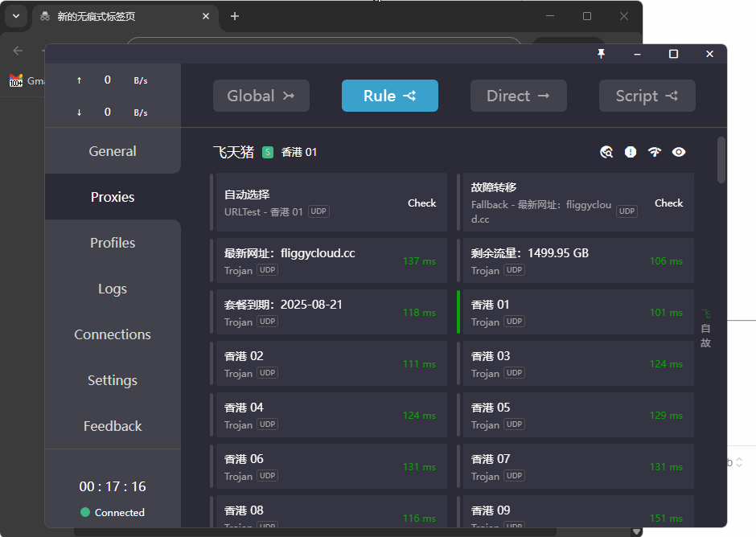
Task: Click the locate current proxy icon
Action: (606, 152)
